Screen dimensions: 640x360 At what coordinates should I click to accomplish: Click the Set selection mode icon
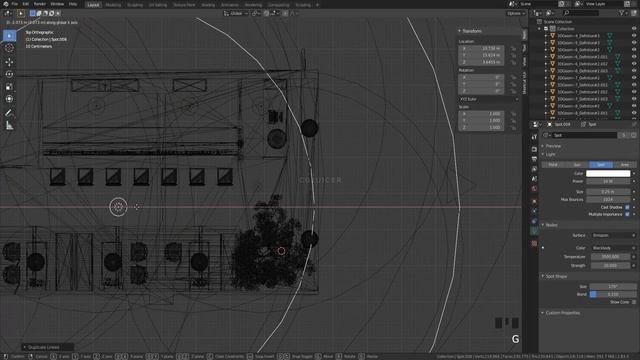tap(33, 13)
